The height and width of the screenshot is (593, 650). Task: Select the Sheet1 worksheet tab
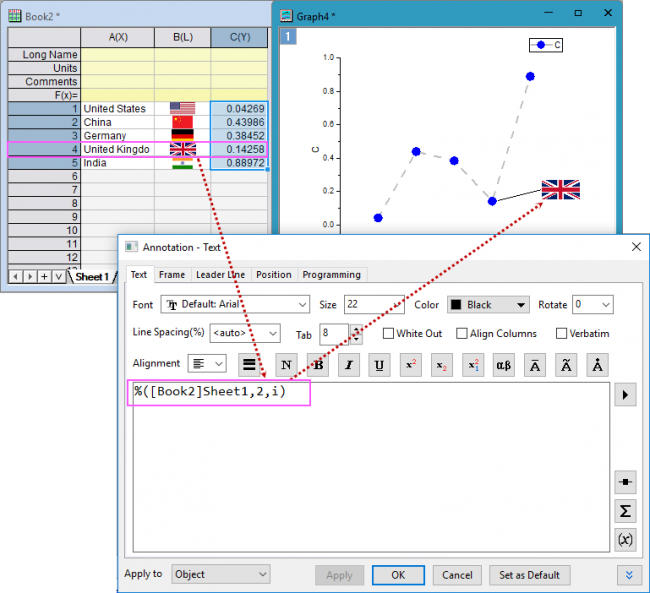(92, 277)
